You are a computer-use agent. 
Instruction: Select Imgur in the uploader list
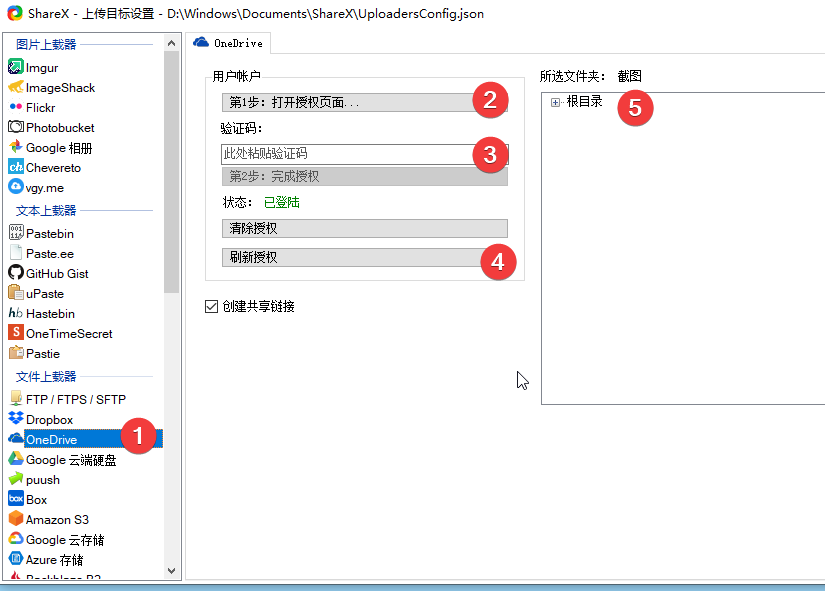click(42, 68)
